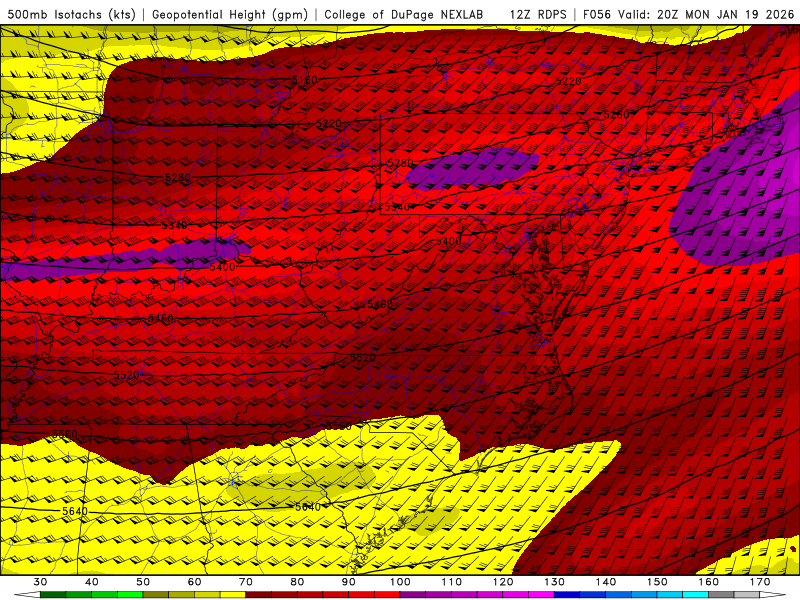The height and width of the screenshot is (600, 800).
Task: Click the 100 knot legend label
Action: (401, 582)
